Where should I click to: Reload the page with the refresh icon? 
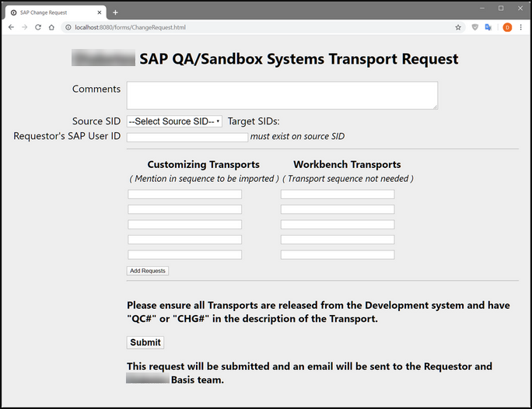point(38,27)
